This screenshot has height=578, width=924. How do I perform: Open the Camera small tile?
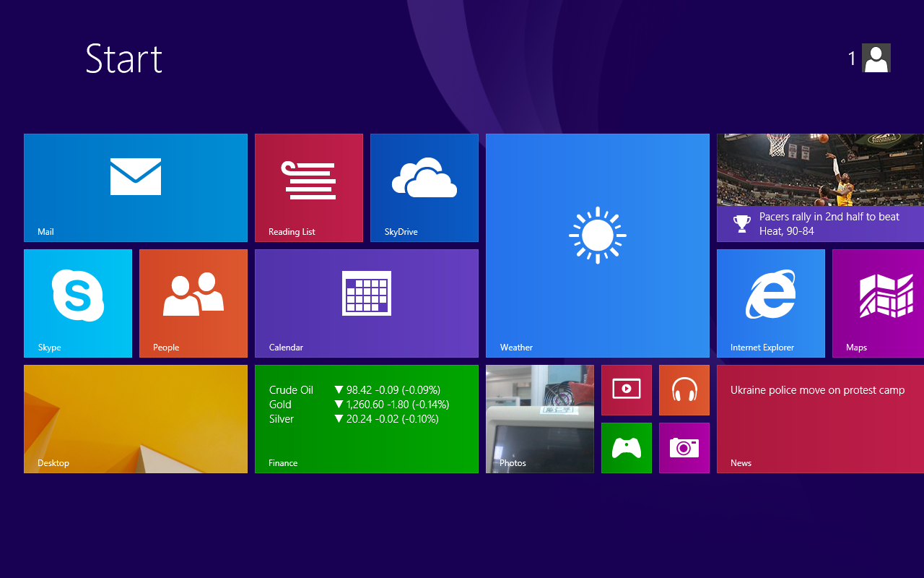(684, 448)
